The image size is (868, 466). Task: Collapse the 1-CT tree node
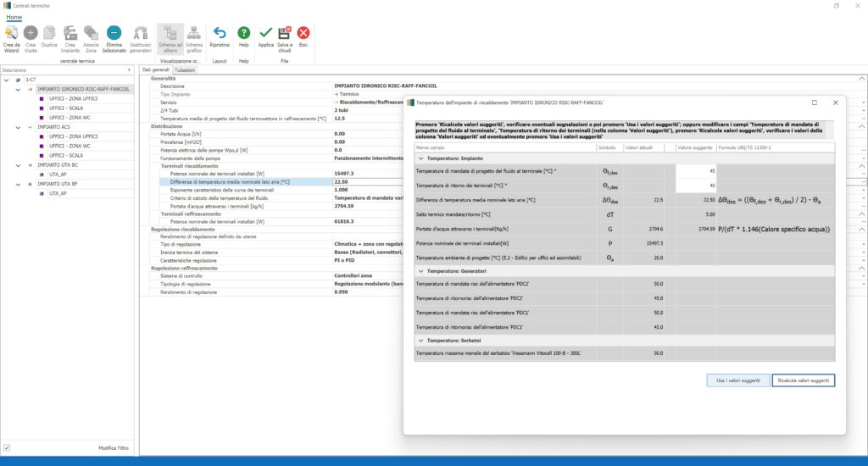(7, 80)
